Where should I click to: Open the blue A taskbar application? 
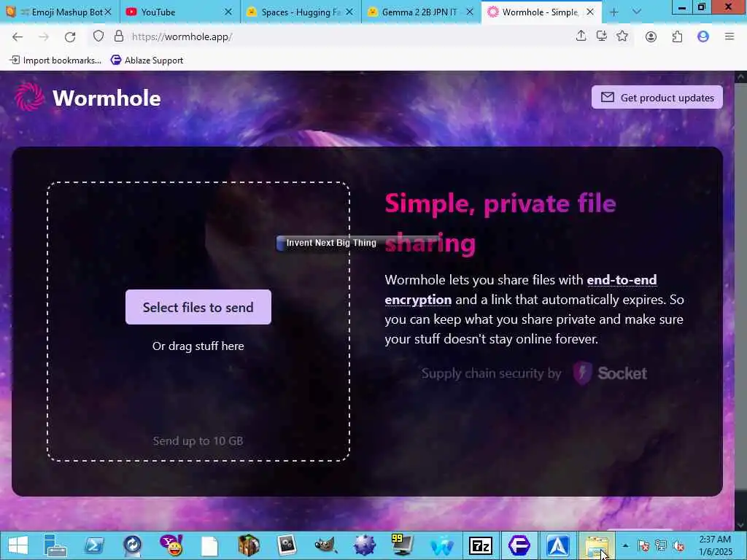(x=558, y=545)
